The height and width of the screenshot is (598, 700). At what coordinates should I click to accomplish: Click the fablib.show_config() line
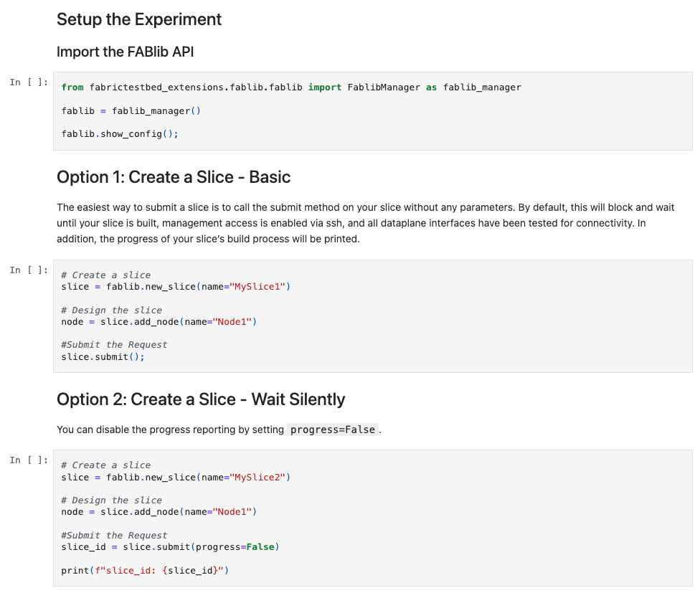point(119,134)
